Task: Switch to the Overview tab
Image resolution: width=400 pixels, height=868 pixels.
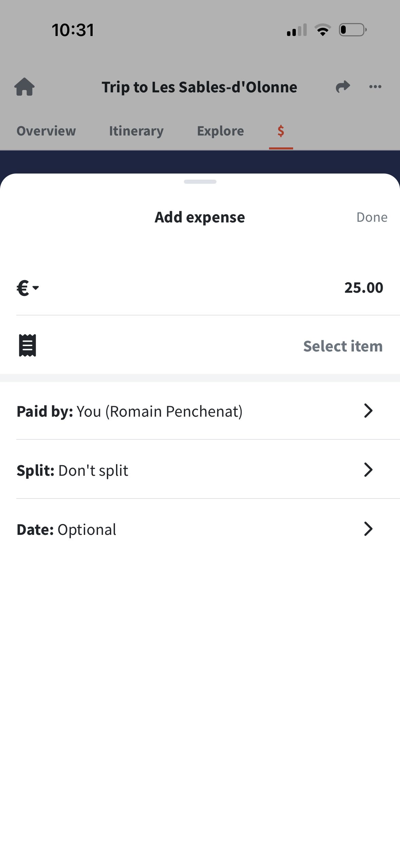Action: (x=46, y=131)
